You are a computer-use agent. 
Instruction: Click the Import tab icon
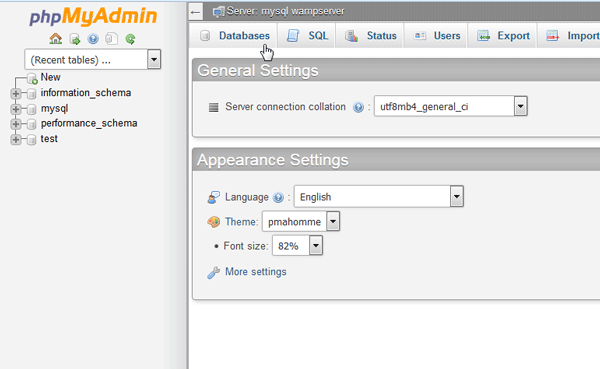(553, 36)
